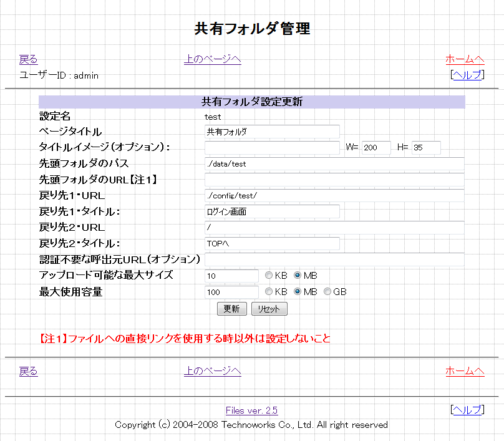Choose GB for 最大使用容量

tap(327, 292)
